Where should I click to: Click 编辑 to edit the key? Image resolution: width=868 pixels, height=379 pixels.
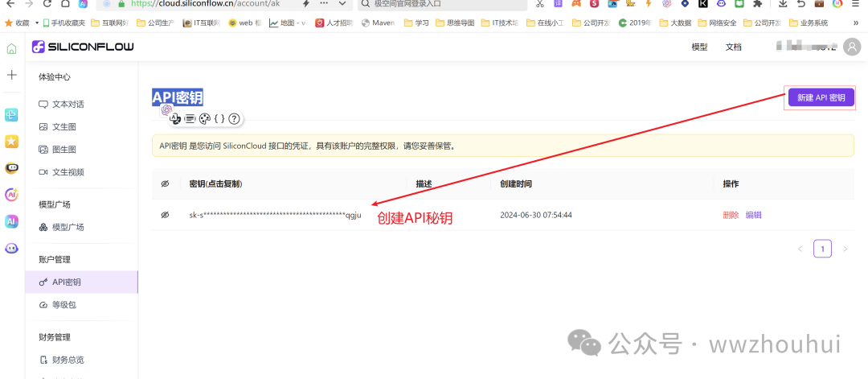[x=753, y=215]
